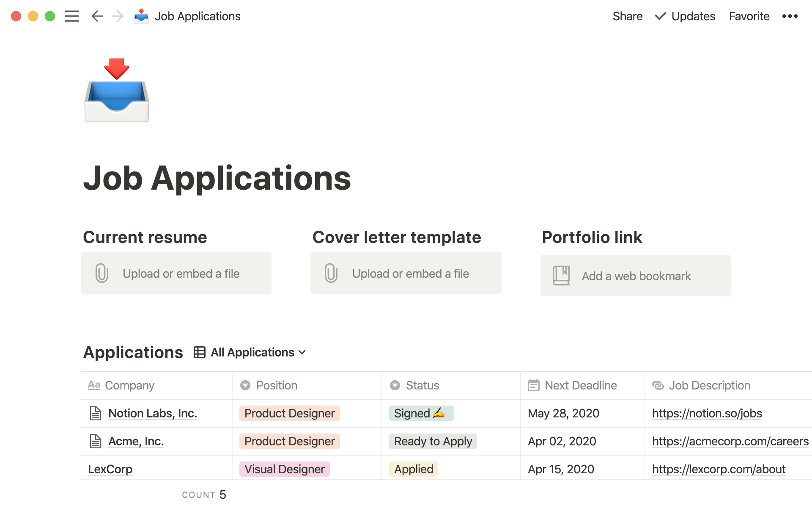812x508 pixels.
Task: Click the green Signed status tag
Action: (421, 413)
